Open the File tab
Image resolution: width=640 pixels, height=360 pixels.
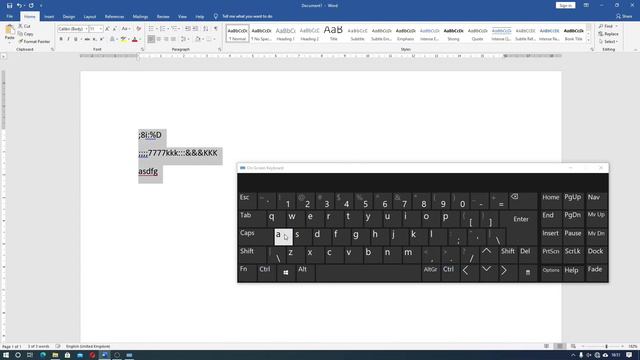[x=9, y=16]
